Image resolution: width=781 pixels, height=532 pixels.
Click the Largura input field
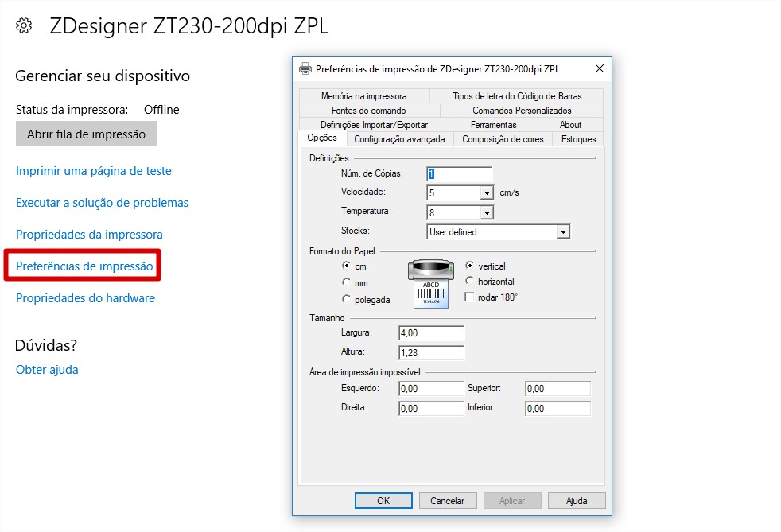tap(431, 332)
